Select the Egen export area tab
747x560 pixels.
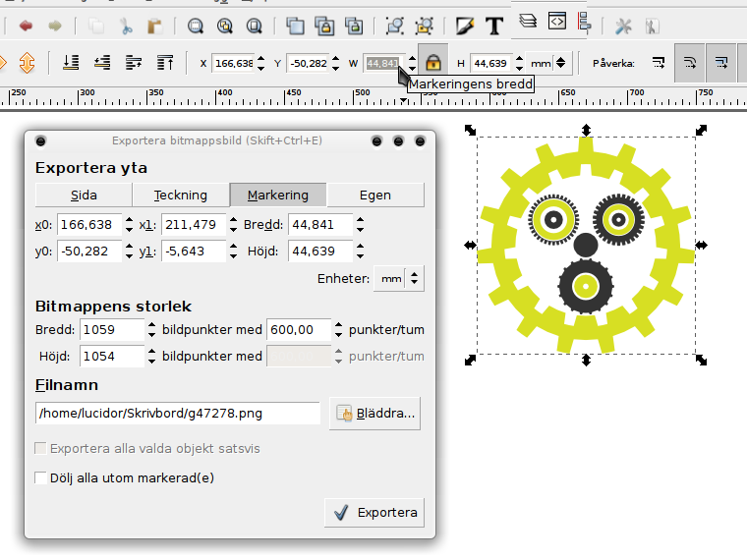(375, 195)
